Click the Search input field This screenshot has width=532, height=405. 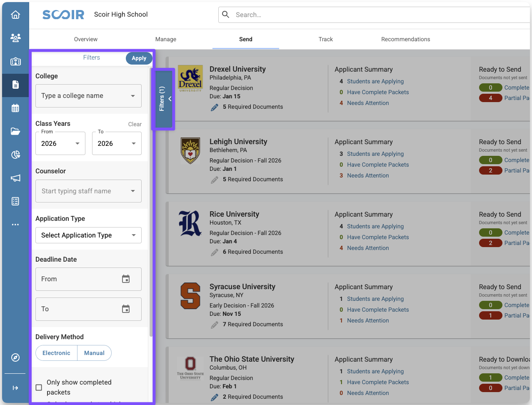coord(375,15)
